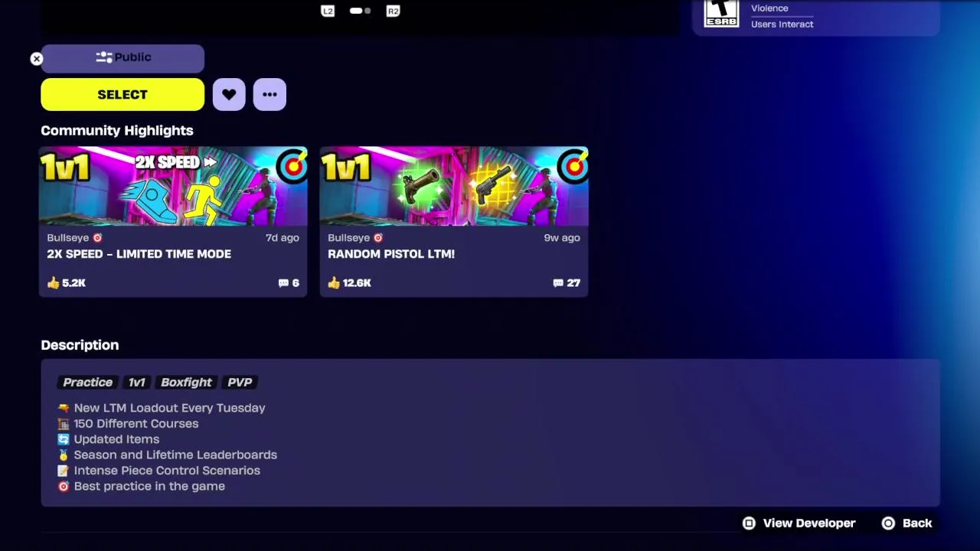Click the Updated Items line
The height and width of the screenshot is (551, 980).
coord(109,439)
